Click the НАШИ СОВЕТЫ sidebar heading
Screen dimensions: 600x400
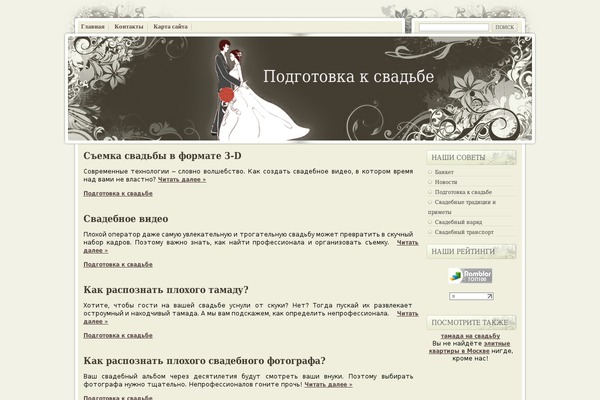click(471, 157)
